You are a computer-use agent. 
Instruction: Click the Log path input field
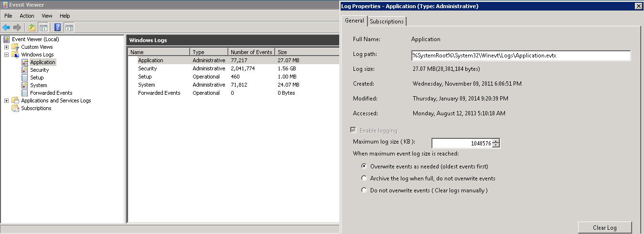pos(521,56)
